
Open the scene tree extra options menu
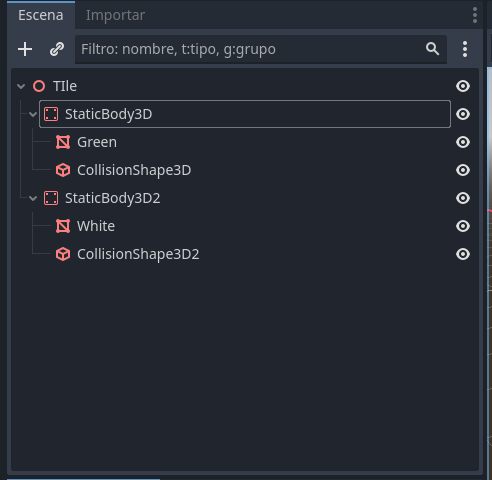click(465, 49)
